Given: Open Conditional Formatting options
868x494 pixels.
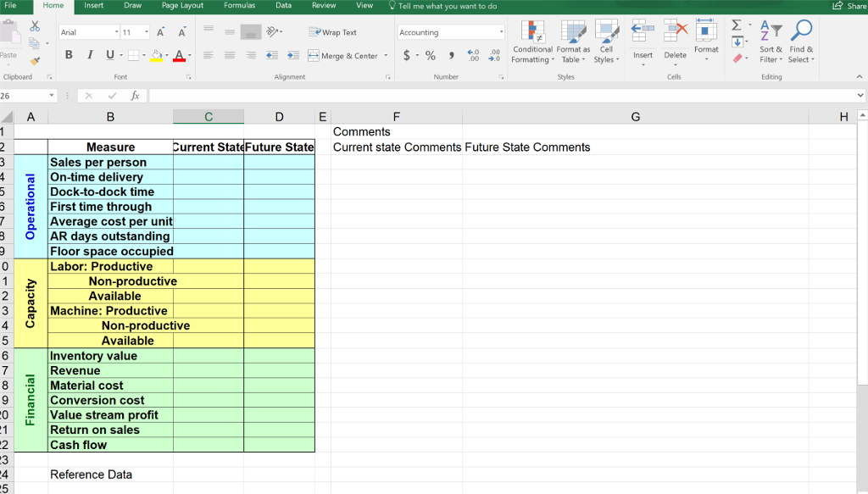Looking at the screenshot, I should click(x=532, y=42).
